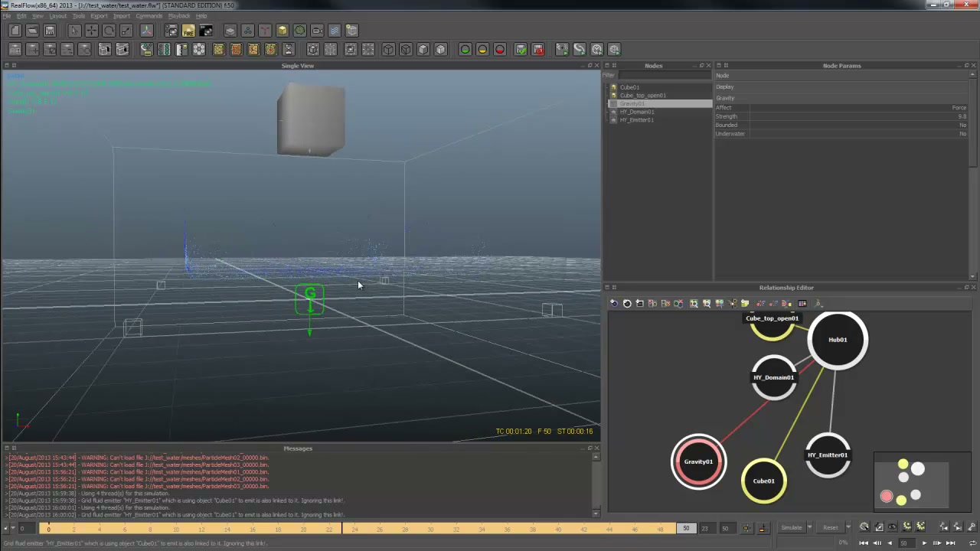
Task: Open dropdown arrow next to Simulate
Action: pos(809,527)
